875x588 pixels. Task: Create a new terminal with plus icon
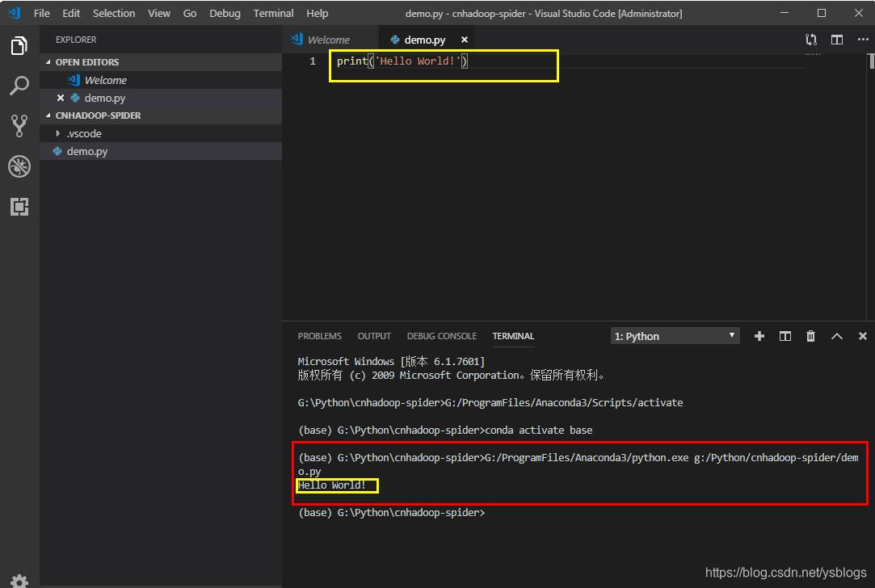coord(759,336)
